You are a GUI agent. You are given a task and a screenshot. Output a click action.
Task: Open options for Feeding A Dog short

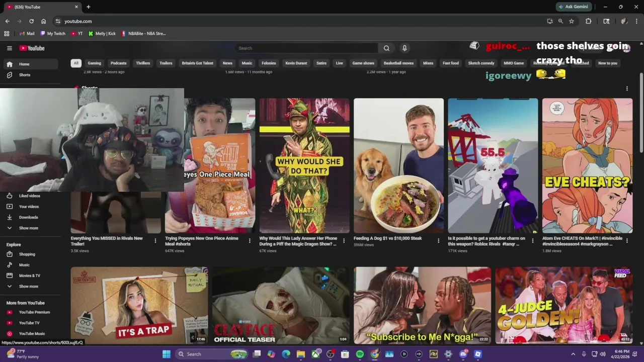(x=438, y=241)
